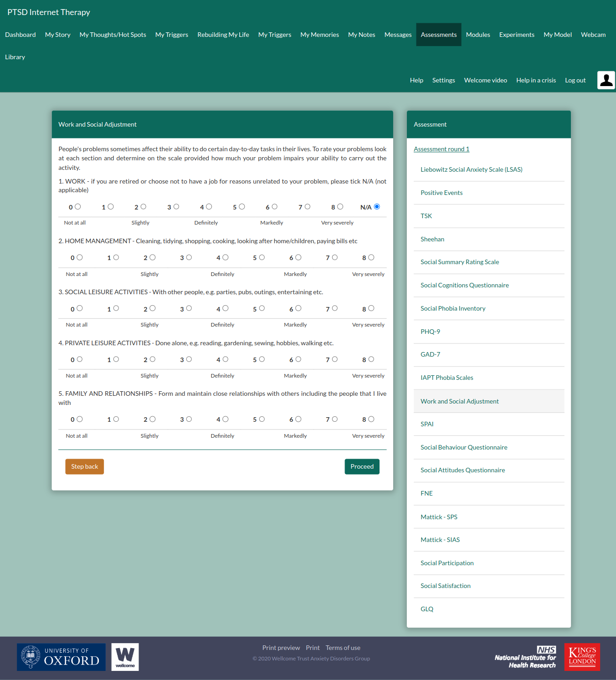The image size is (616, 680).
Task: Select the GAD-7 questionnaire
Action: 430,354
